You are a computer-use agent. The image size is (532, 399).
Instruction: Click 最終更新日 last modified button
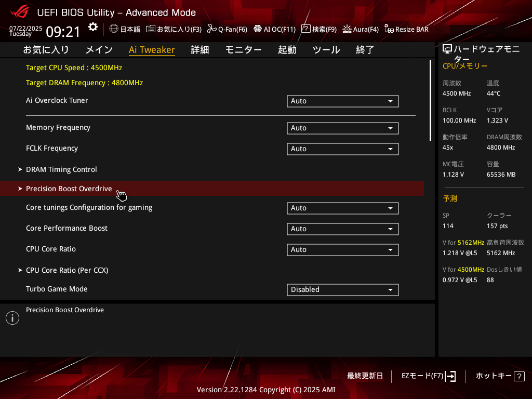(x=365, y=376)
